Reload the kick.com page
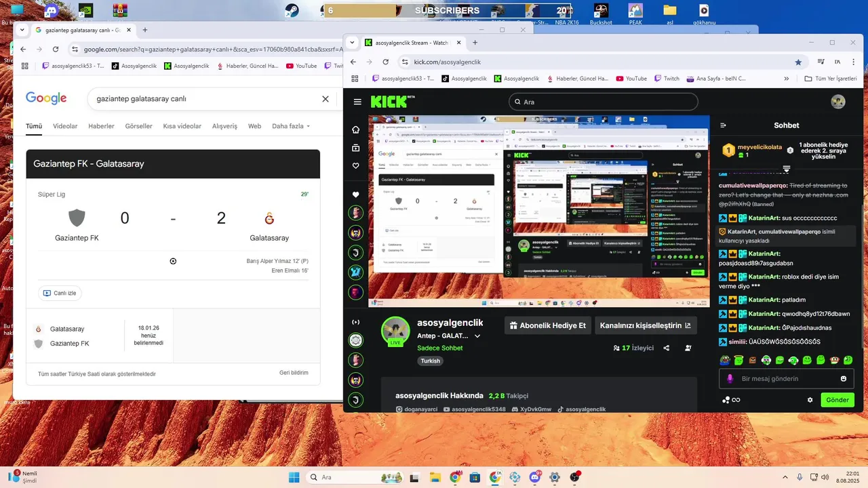Viewport: 868px width, 488px height. pyautogui.click(x=386, y=62)
